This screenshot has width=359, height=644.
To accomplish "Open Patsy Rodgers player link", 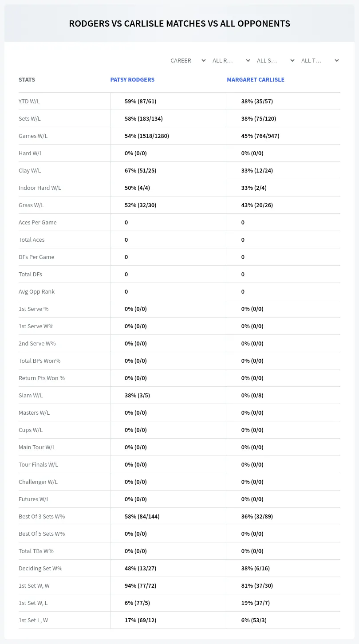I will 132,80.
